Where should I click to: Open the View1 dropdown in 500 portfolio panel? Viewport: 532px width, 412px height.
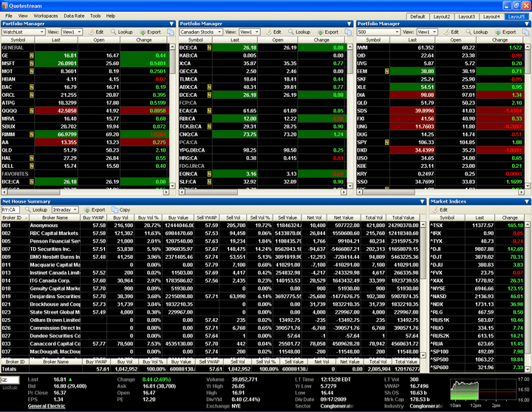[x=435, y=32]
